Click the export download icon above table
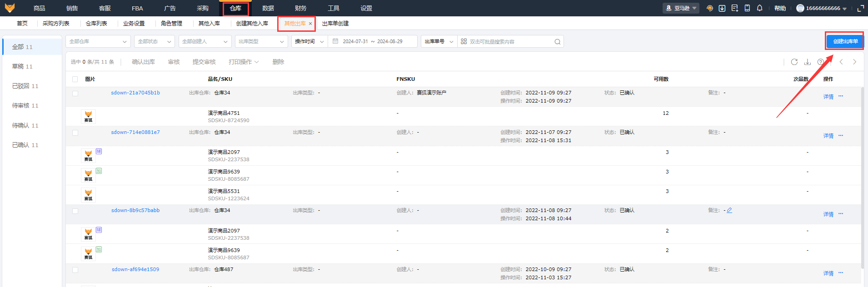The width and height of the screenshot is (868, 287). click(808, 62)
